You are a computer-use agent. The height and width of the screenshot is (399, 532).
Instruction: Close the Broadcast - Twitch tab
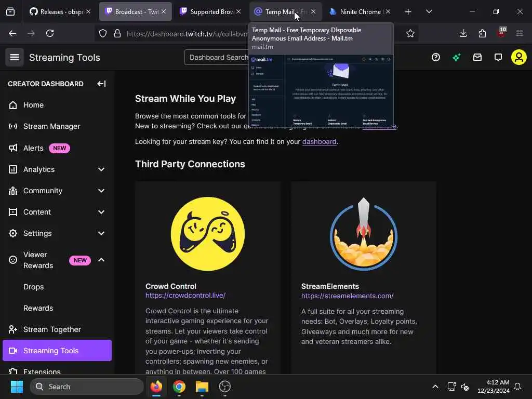[164, 11]
